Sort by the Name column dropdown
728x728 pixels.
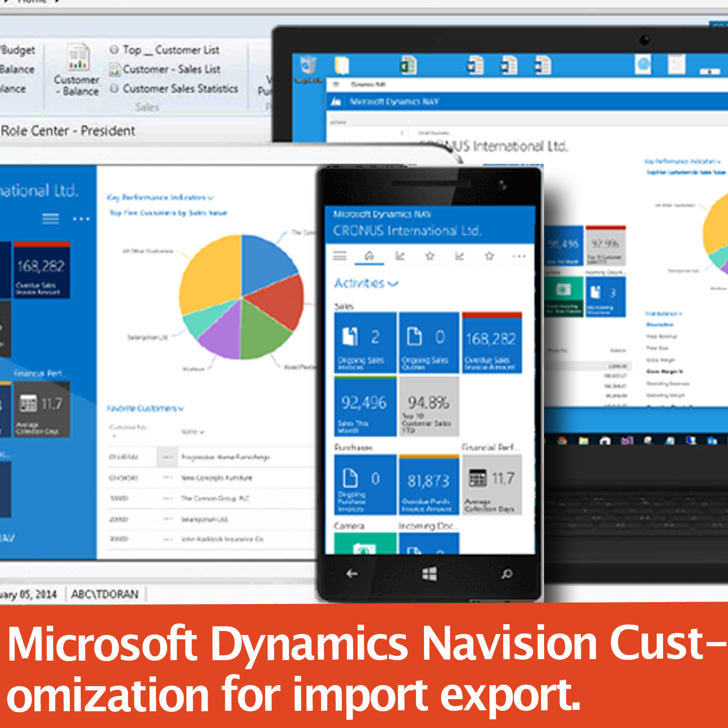[x=192, y=432]
